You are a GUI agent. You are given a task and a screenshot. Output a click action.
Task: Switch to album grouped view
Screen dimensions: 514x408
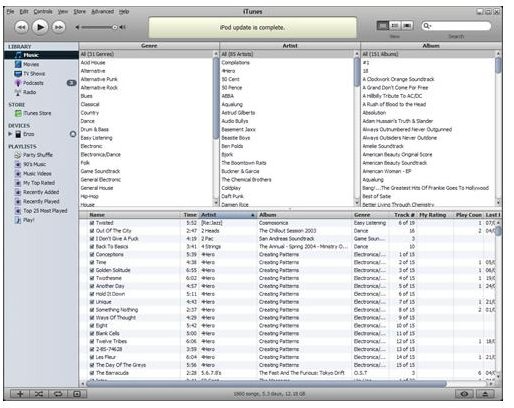point(395,25)
